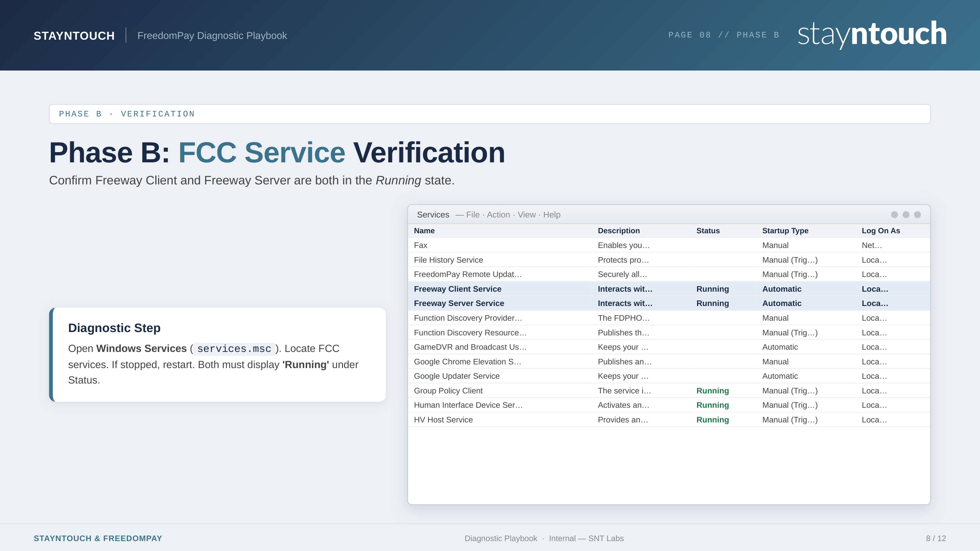Click the middle gray window control dot
This screenshot has height=551, width=980.
coord(906,215)
